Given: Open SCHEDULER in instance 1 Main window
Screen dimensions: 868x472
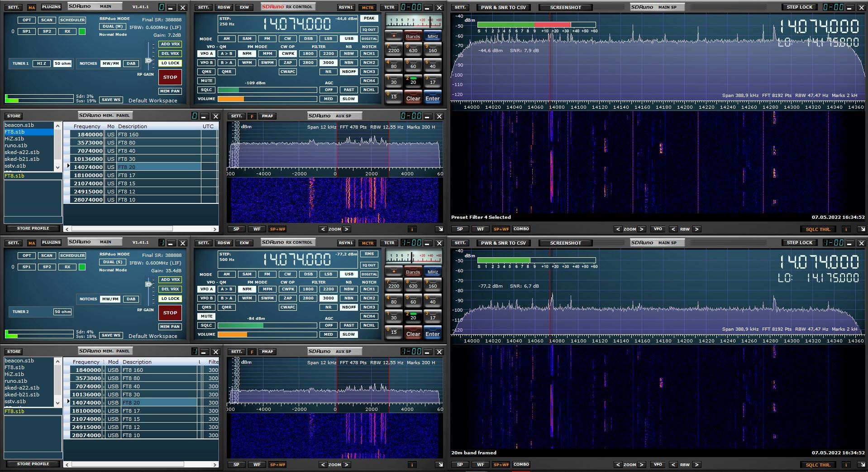Looking at the screenshot, I should pyautogui.click(x=72, y=255).
